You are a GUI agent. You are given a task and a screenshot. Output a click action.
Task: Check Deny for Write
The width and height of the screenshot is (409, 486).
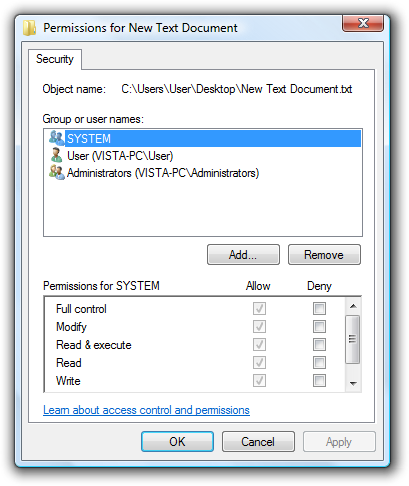click(x=319, y=380)
